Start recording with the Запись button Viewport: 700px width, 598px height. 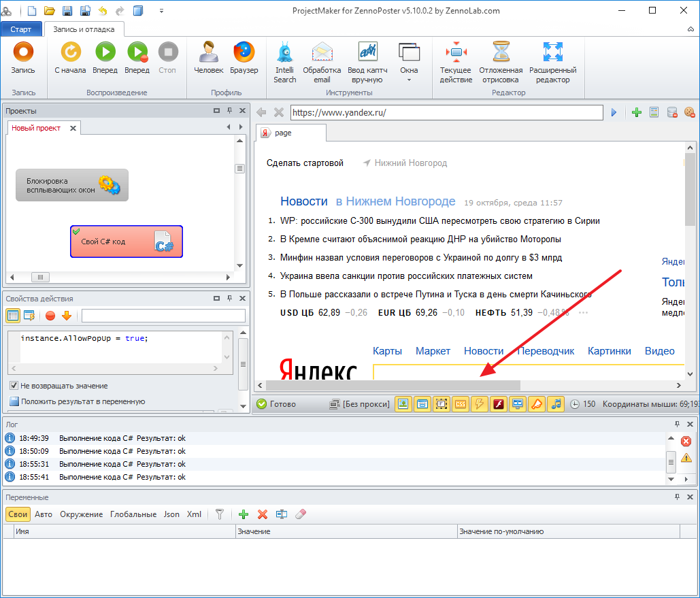click(x=23, y=57)
